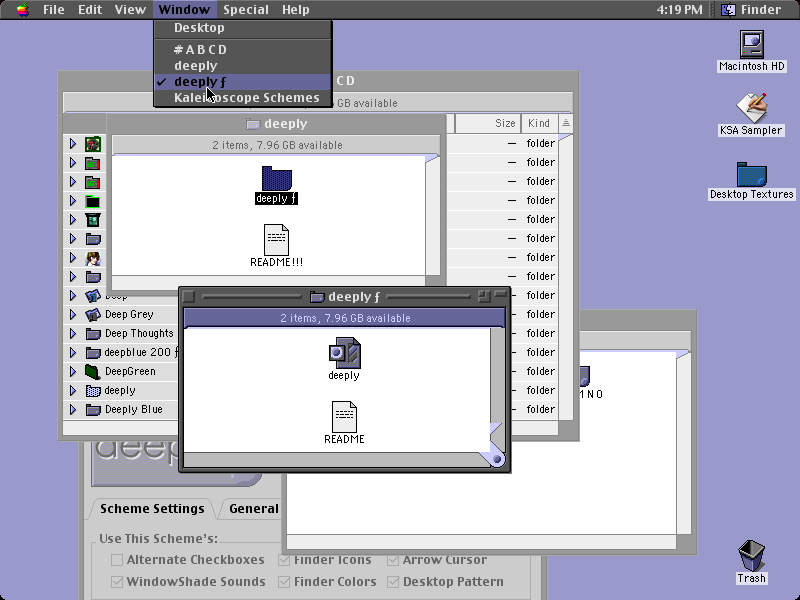Image resolution: width=800 pixels, height=600 pixels.
Task: Select the face portrait icon in list
Action: [93, 258]
